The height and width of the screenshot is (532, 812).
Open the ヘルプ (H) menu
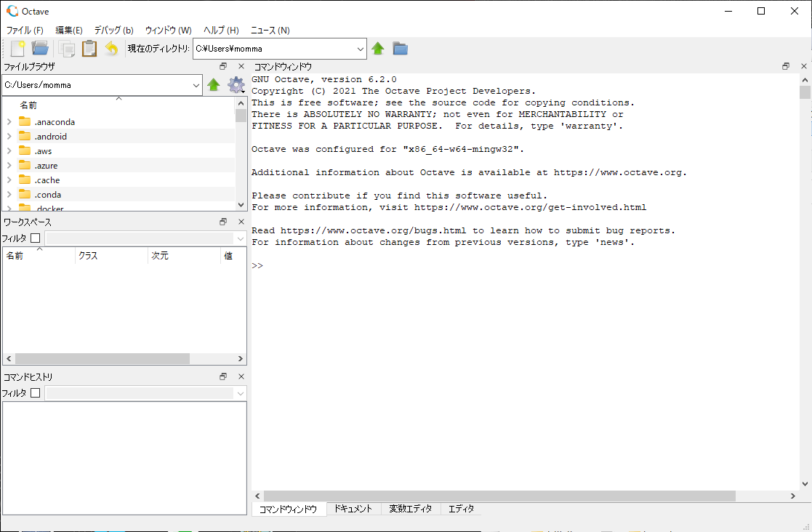221,30
